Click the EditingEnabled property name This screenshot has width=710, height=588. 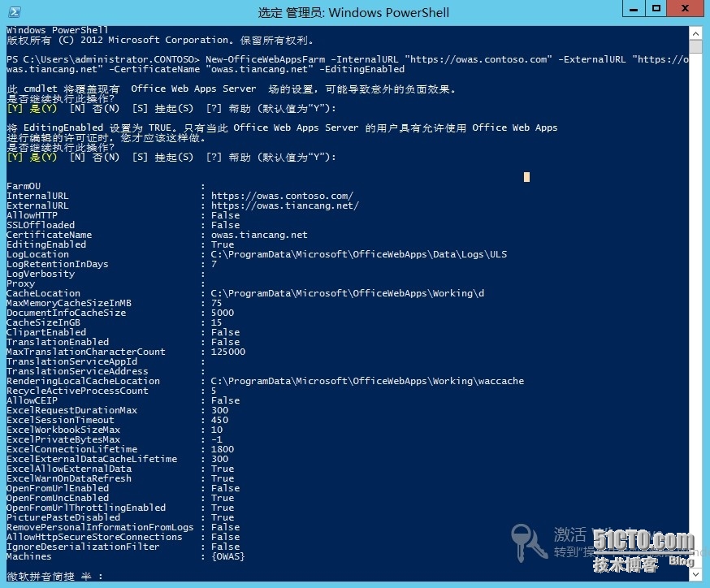[46, 244]
